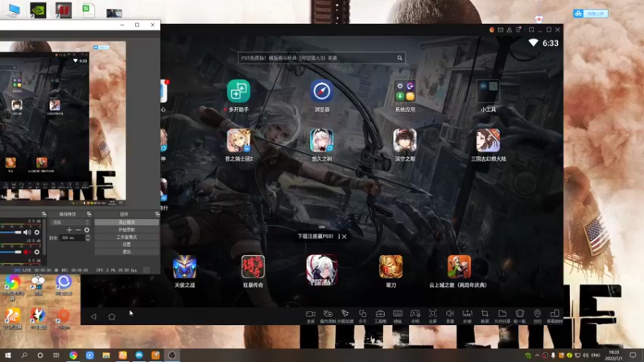
Task: Click the search magnifier in emulator search bar
Action: point(399,58)
